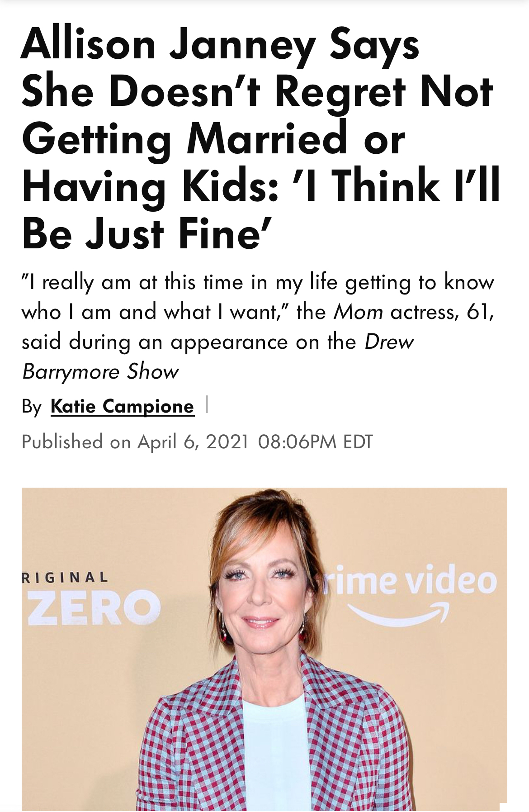Click the '08:06PM EDT' timestamp
Viewport: 529px width, 812px height.
[315, 442]
